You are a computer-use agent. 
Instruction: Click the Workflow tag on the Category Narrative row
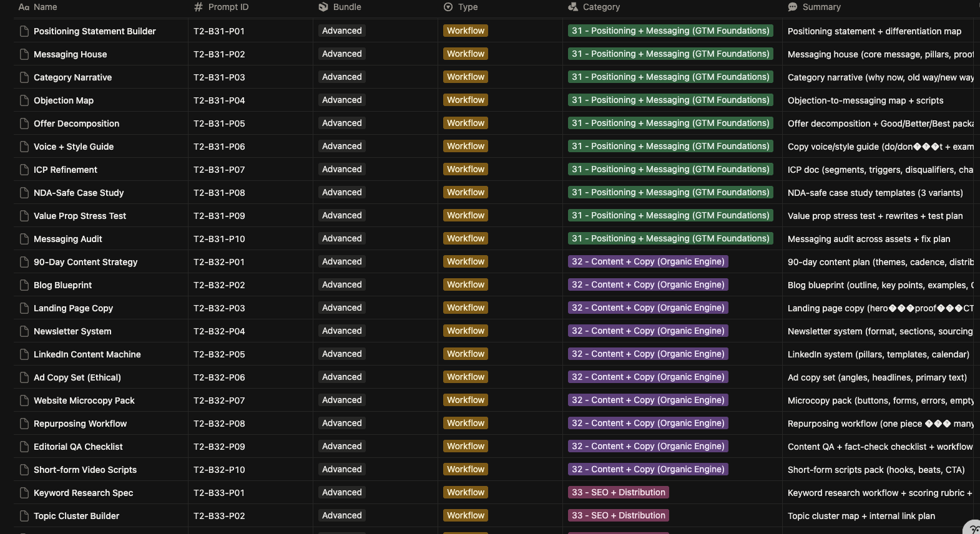(465, 77)
